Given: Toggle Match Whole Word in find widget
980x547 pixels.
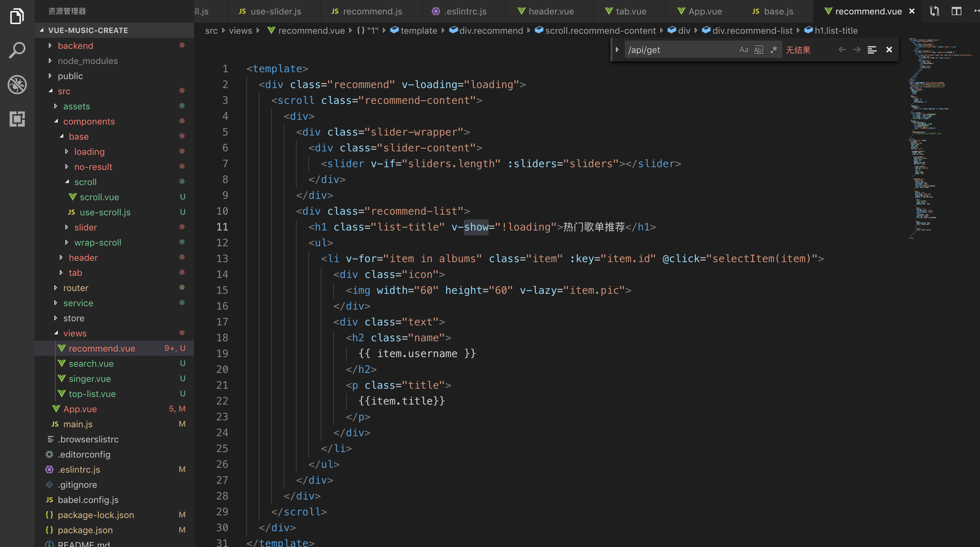Looking at the screenshot, I should pyautogui.click(x=759, y=50).
